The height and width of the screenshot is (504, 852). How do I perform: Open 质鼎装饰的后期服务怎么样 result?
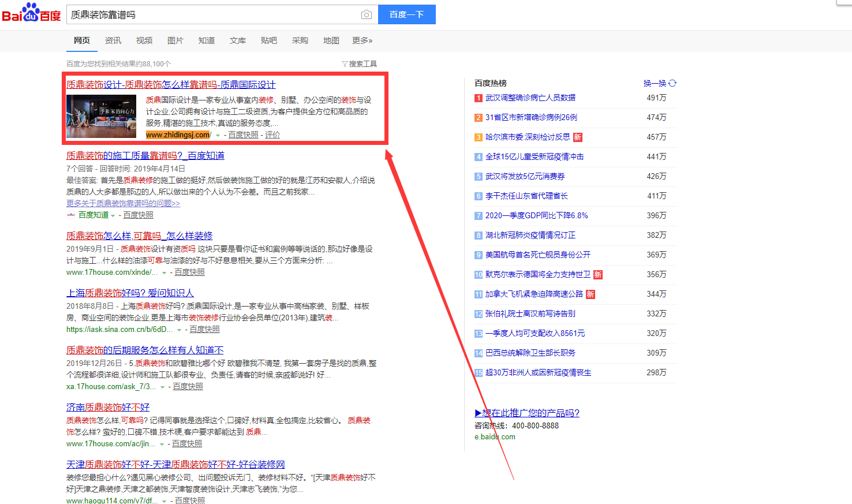tap(145, 350)
